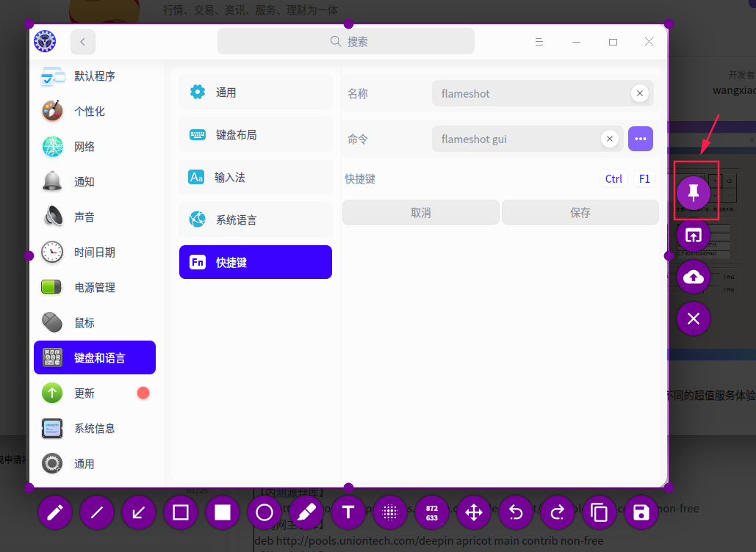This screenshot has width=756, height=552.
Task: Redo the last Flameshot annotation
Action: point(558,512)
